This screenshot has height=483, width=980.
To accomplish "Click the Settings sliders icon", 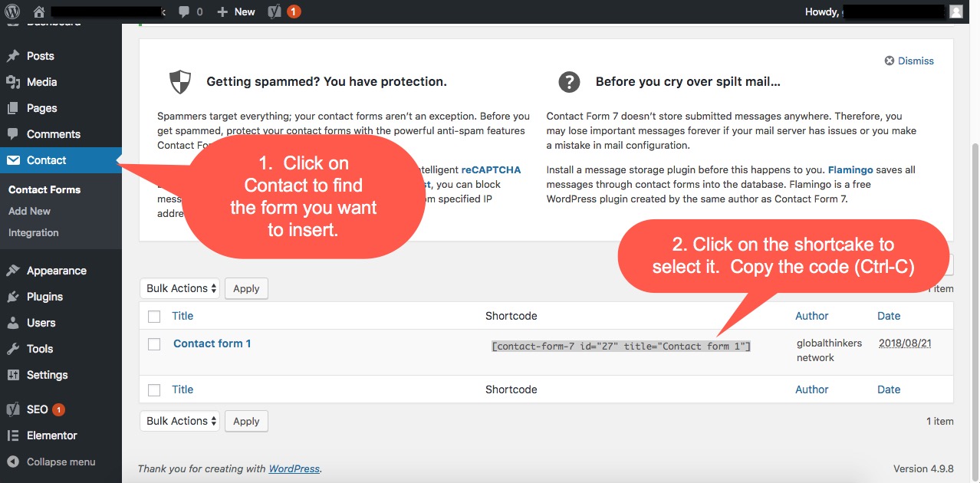I will click(12, 375).
